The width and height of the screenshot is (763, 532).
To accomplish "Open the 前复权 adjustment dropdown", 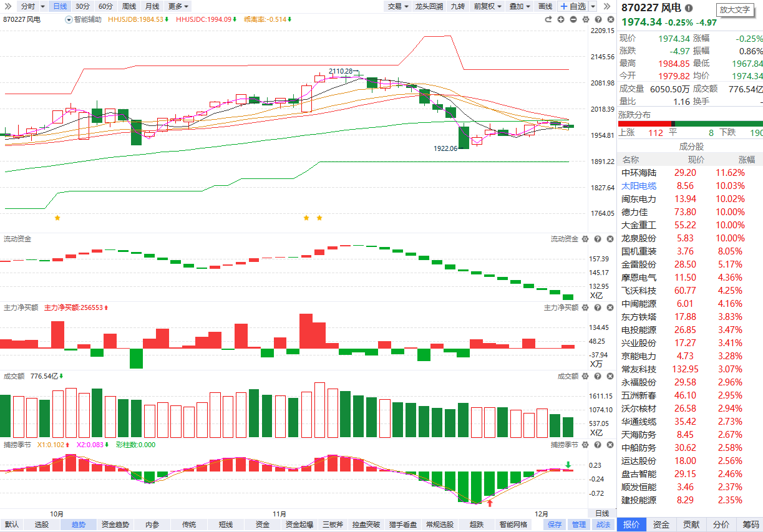I will tap(487, 6).
